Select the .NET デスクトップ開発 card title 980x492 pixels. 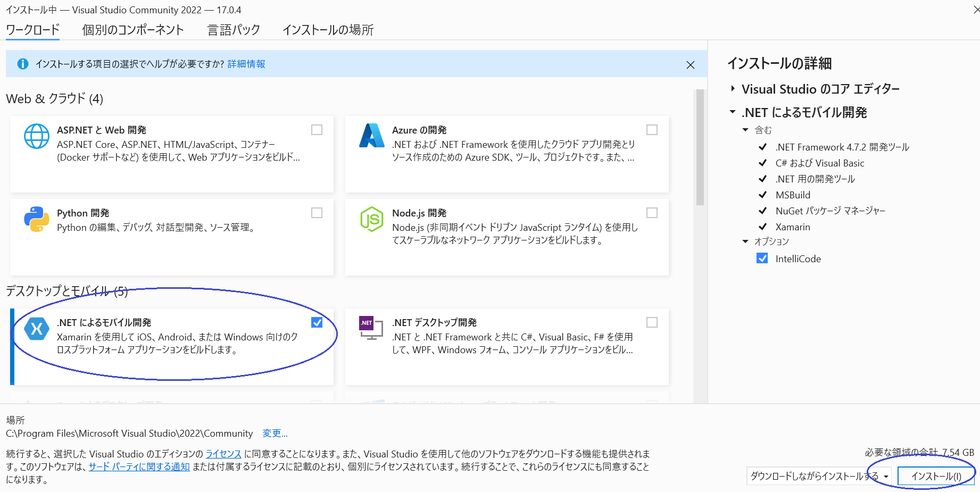point(434,323)
